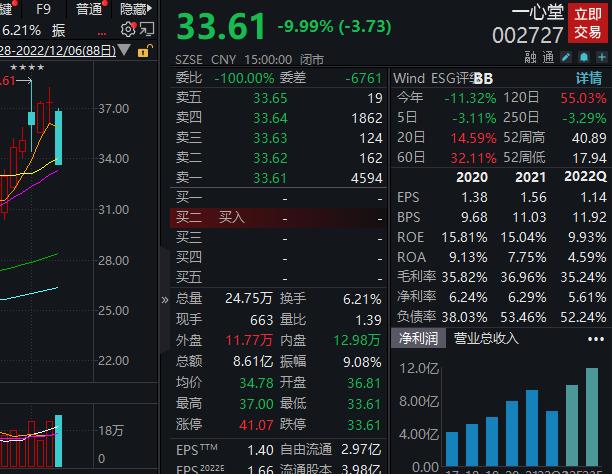This screenshot has width=612, height=474.
Task: Click the cyan volume bar in the volume panel
Action: click(59, 441)
